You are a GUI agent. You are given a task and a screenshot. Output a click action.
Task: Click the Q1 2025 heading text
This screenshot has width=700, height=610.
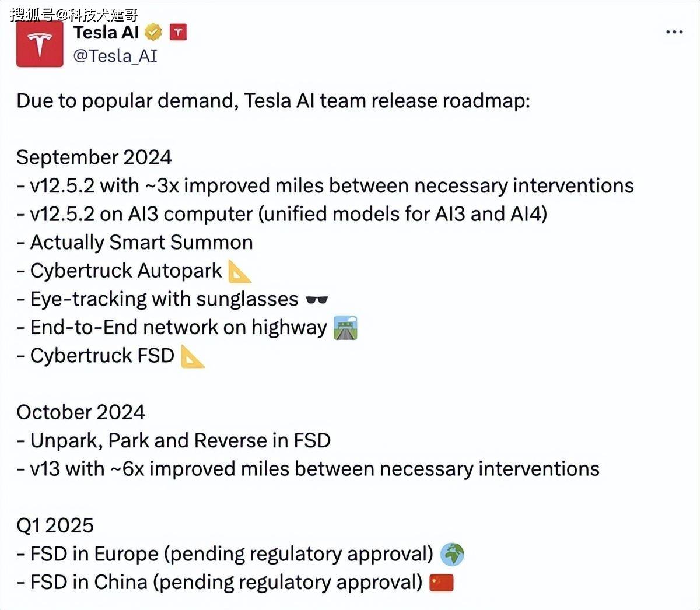[x=55, y=525]
